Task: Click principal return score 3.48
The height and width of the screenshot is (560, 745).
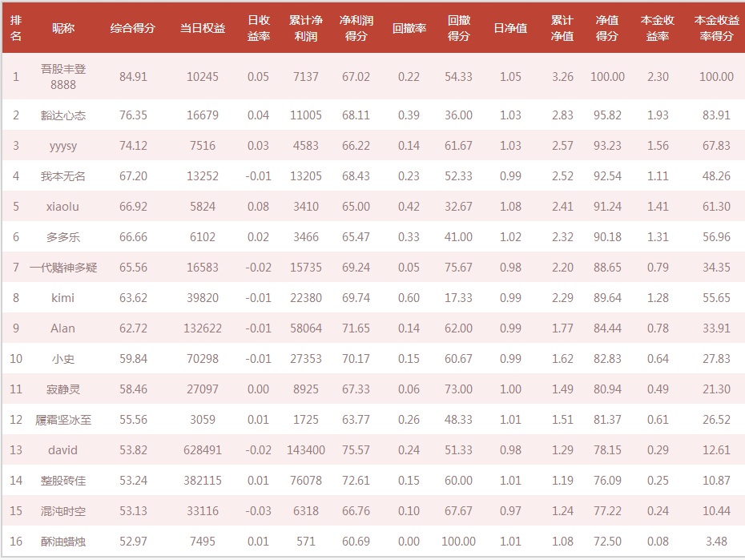Action: coord(716,541)
